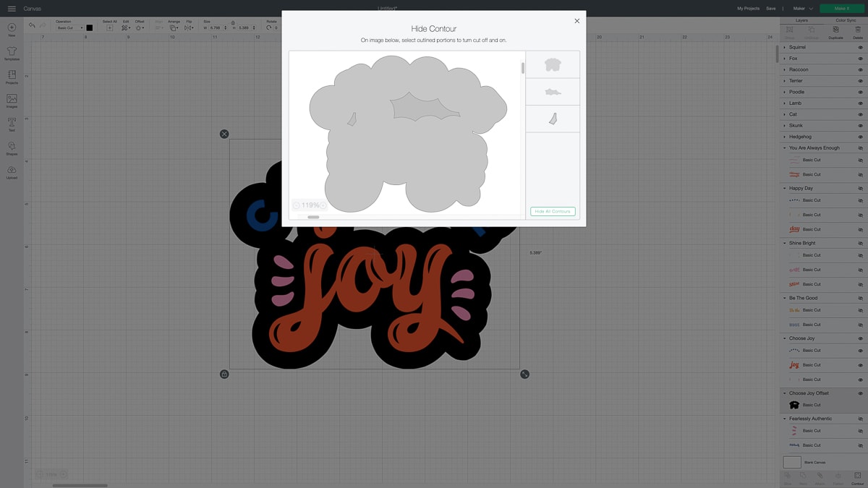Expand the Fox layer group
868x488 pixels.
[x=785, y=59]
